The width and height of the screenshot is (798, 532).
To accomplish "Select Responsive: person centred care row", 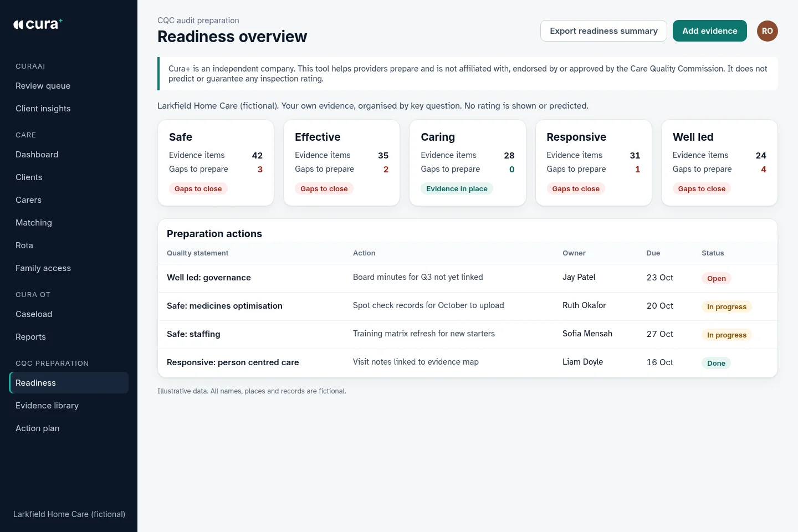I will 468,363.
